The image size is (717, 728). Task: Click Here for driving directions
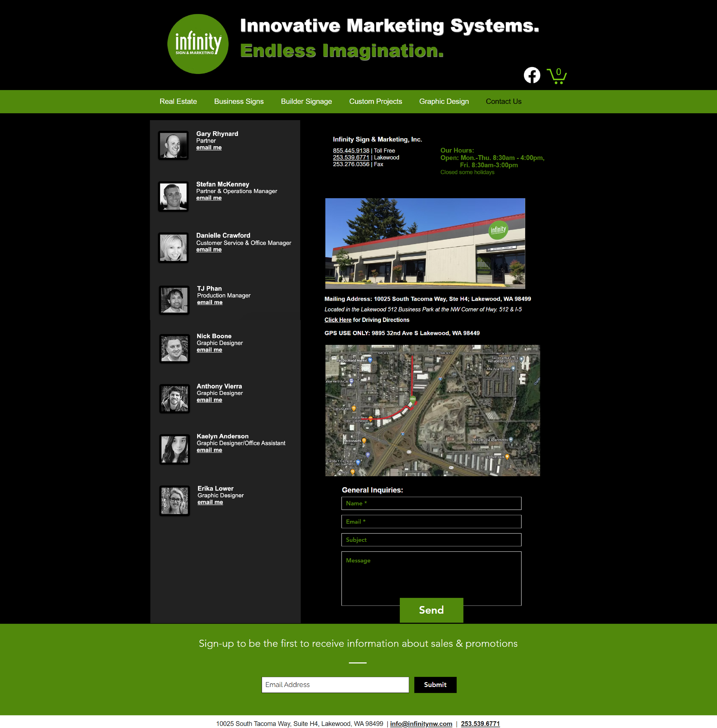[x=337, y=320]
